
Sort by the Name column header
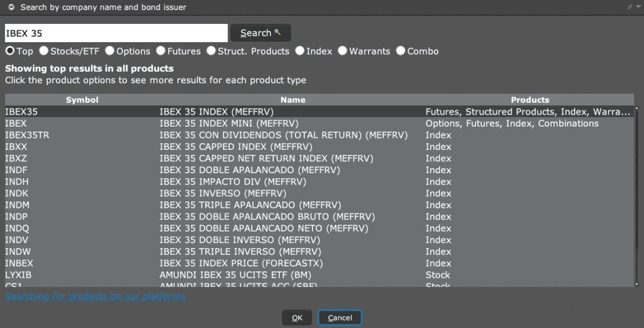click(292, 100)
